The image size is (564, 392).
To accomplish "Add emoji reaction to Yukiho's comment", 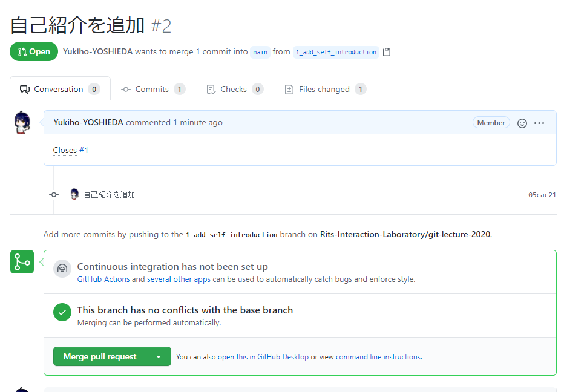I will tap(522, 123).
